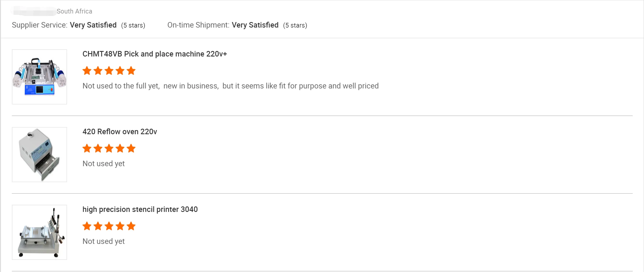Click the "Not used yet" review under Reflow oven

(103, 164)
